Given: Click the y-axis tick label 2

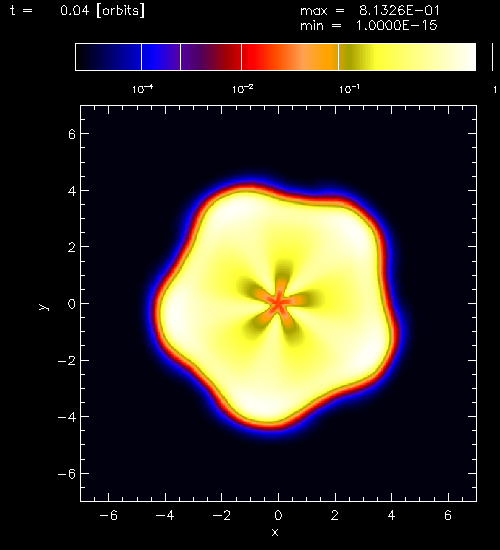Looking at the screenshot, I should [72, 247].
